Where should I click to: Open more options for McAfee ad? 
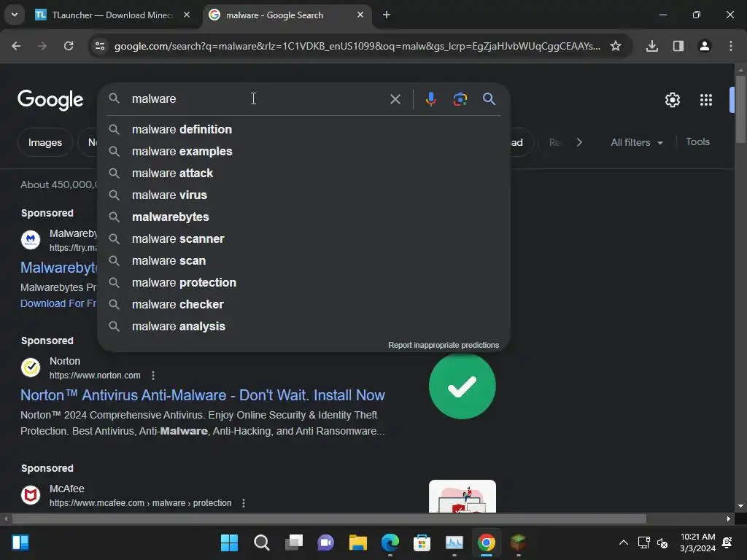(x=244, y=503)
